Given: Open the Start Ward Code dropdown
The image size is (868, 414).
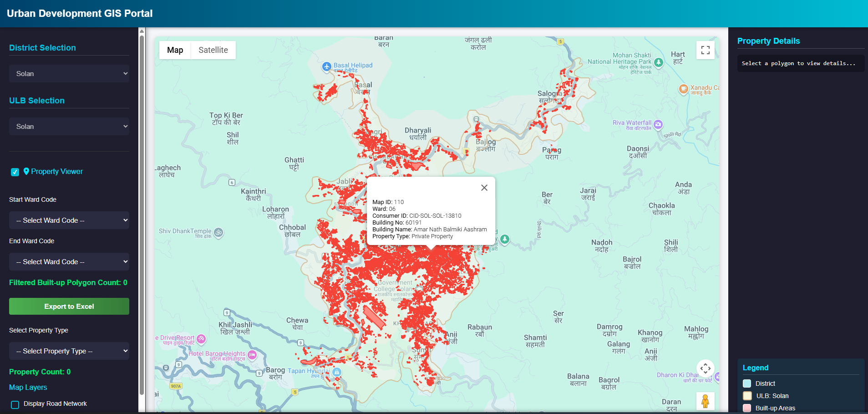Looking at the screenshot, I should [69, 220].
